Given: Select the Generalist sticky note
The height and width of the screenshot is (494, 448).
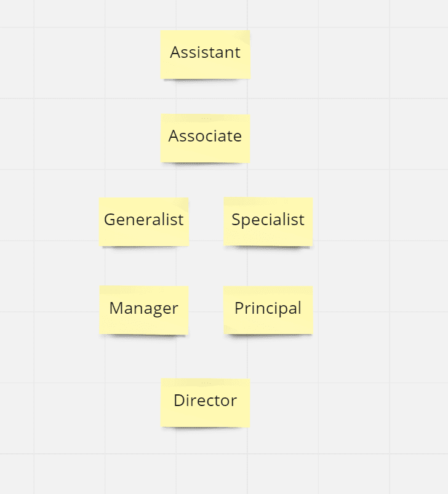Looking at the screenshot, I should pyautogui.click(x=143, y=221).
